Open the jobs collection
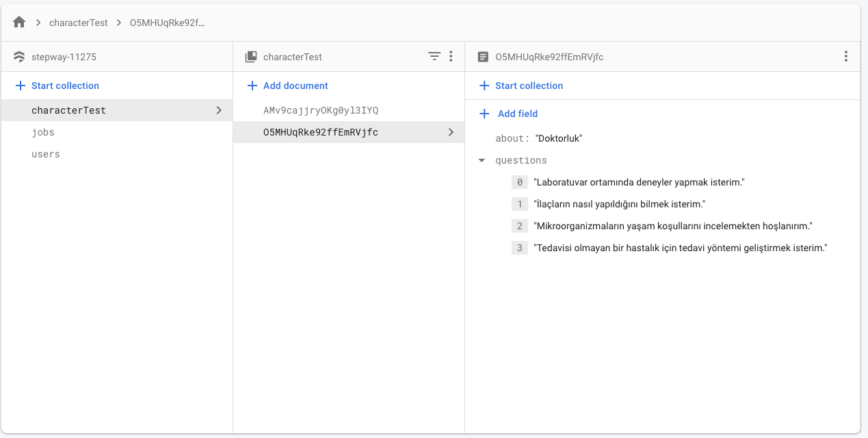868x438 pixels. coord(43,132)
